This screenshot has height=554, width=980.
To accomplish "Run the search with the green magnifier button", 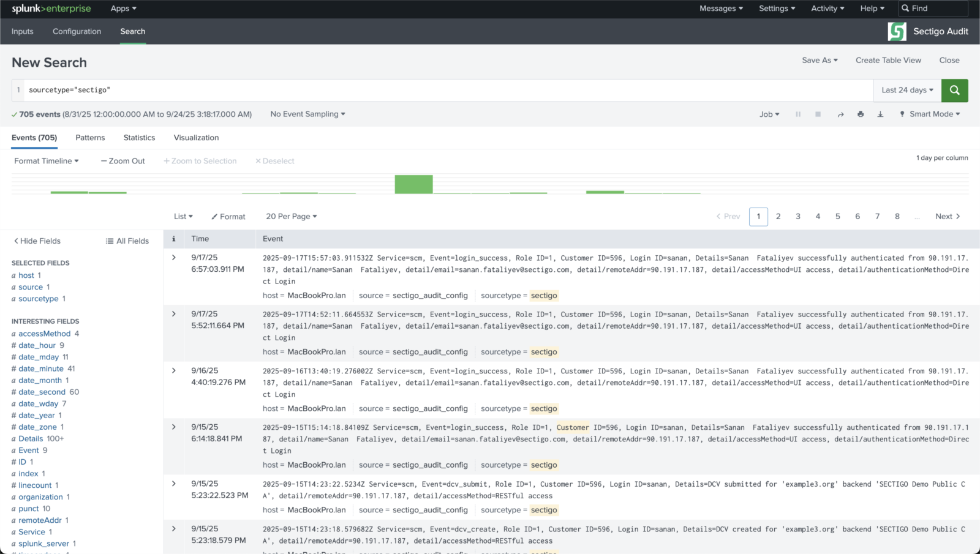I will (x=954, y=90).
